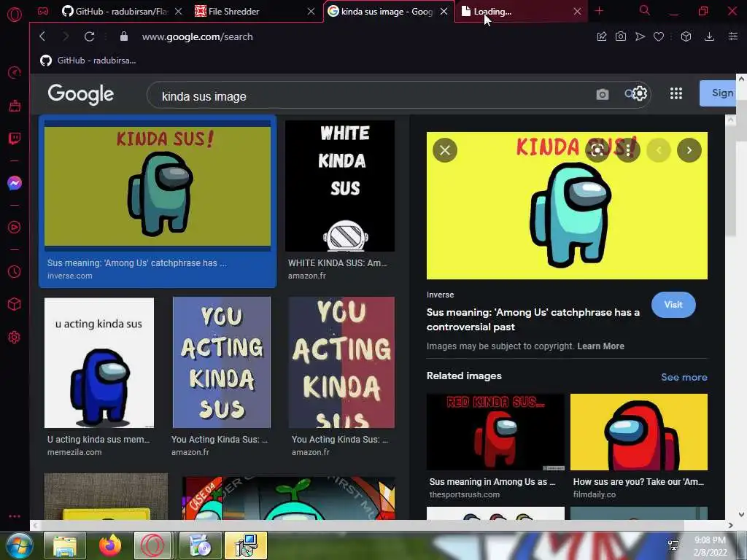Image resolution: width=747 pixels, height=560 pixels.
Task: Open You Acting Kinda Sus red-blue thumbnail
Action: click(x=341, y=362)
